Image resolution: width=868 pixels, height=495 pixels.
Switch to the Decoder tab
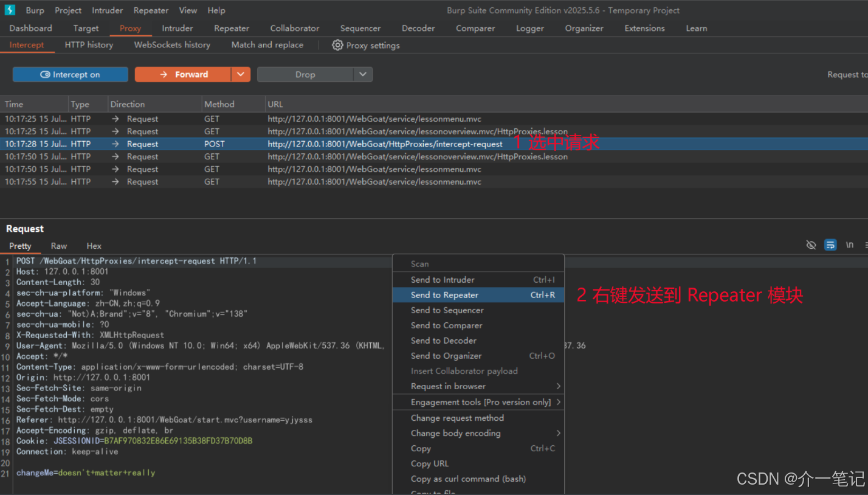418,28
